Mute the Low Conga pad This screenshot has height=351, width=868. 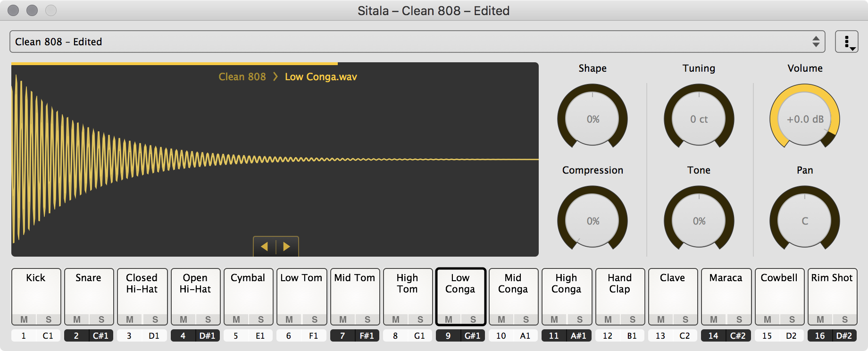pos(449,319)
